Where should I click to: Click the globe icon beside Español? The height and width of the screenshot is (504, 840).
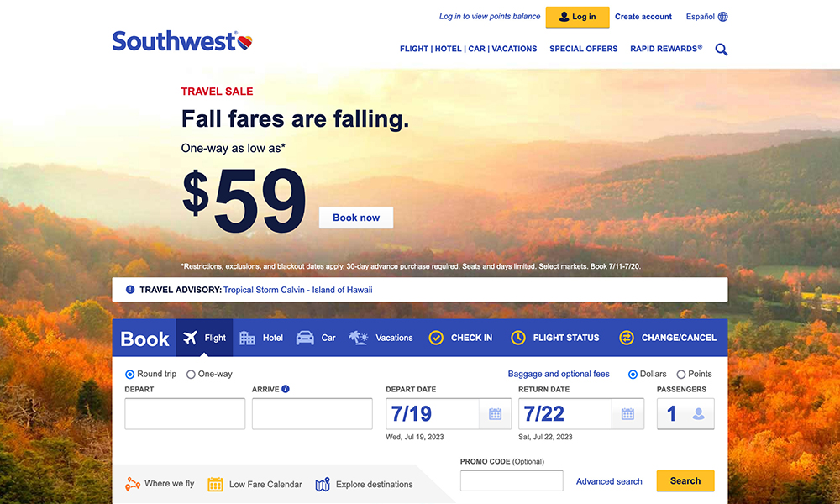point(723,17)
